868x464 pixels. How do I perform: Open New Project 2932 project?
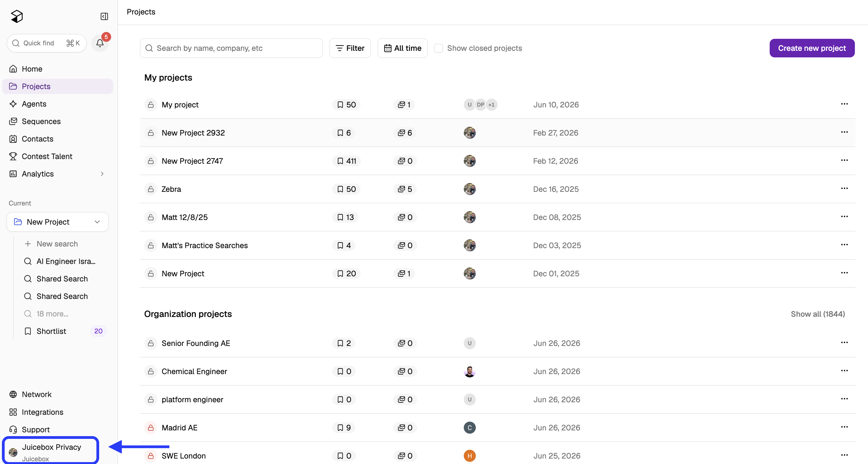[193, 133]
